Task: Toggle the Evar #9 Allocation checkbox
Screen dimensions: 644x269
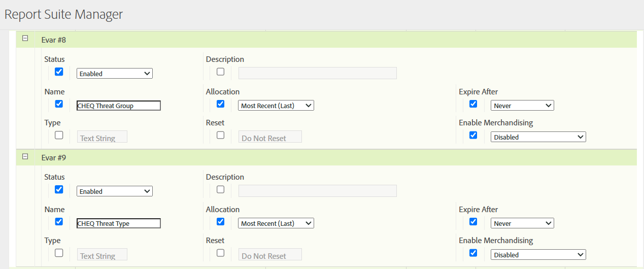Action: coord(220,221)
